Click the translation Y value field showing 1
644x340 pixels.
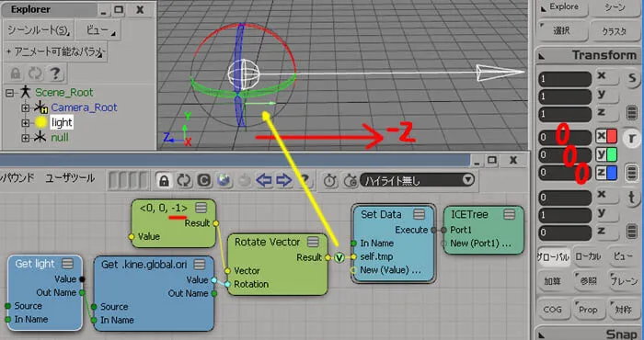coord(565,215)
